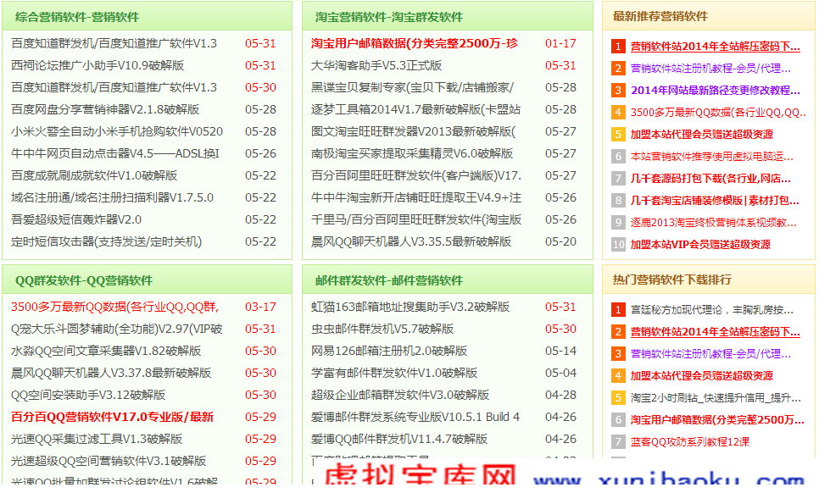The image size is (819, 504).
Task: Open 网易126邮箱注册机2.0破解版
Action: tap(388, 352)
